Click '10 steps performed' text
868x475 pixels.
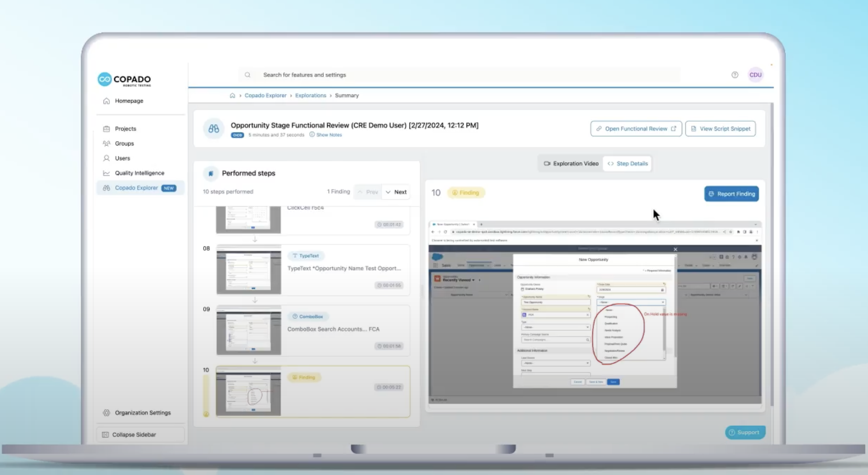coord(228,192)
